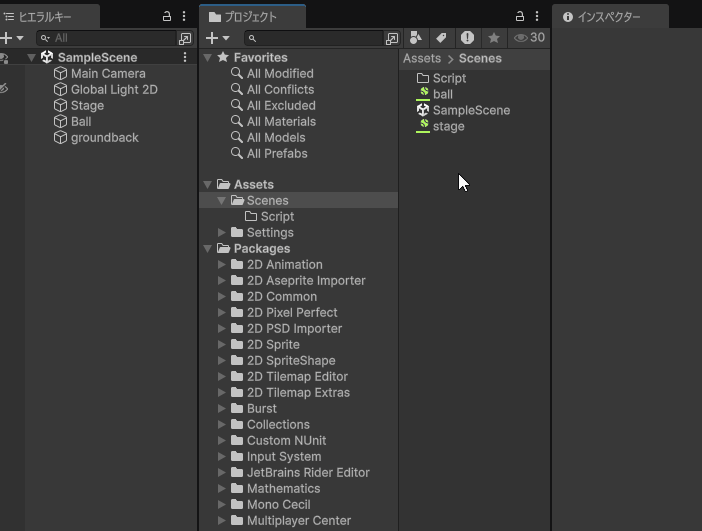The width and height of the screenshot is (702, 531).
Task: Expand the 2D Aseprite Importer package
Action: 221,281
